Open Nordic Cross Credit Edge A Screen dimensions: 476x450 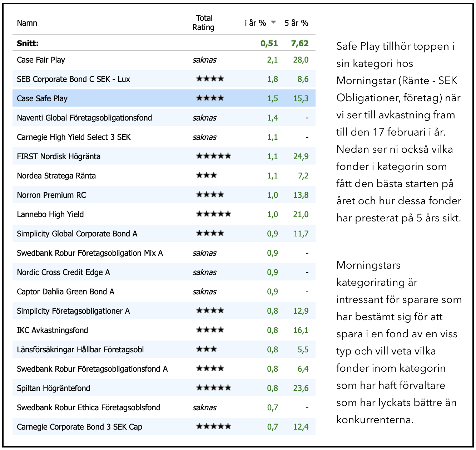coord(63,272)
